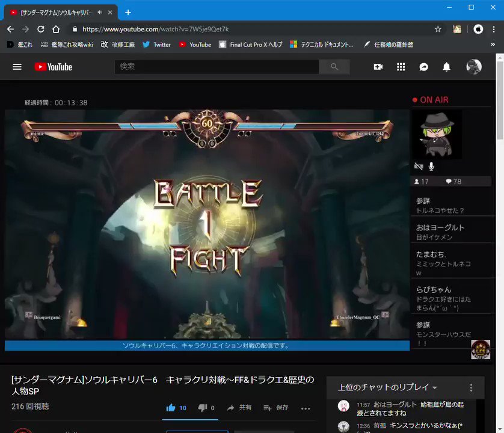
Task: Open the Chrome three-dot menu
Action: 494,29
